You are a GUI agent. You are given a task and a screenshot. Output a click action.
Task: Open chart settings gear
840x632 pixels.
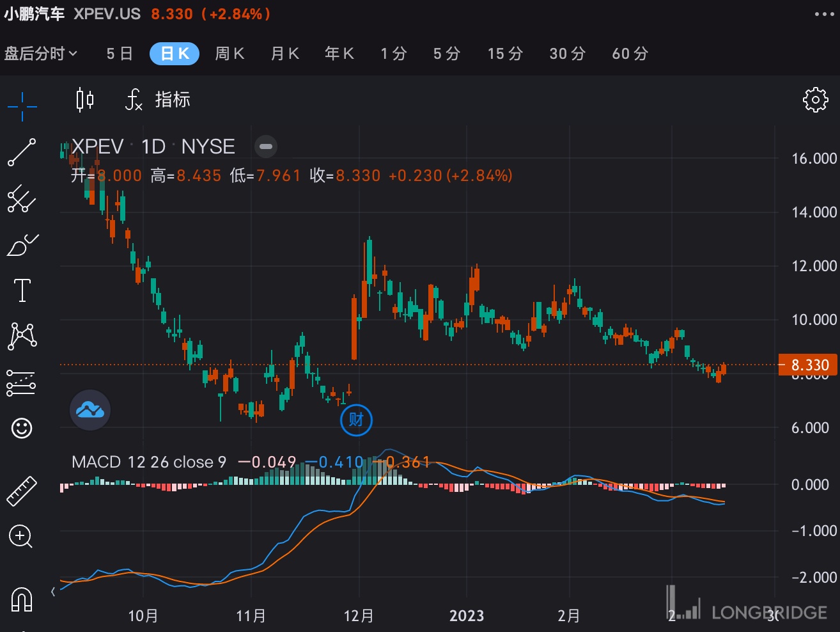tap(815, 100)
